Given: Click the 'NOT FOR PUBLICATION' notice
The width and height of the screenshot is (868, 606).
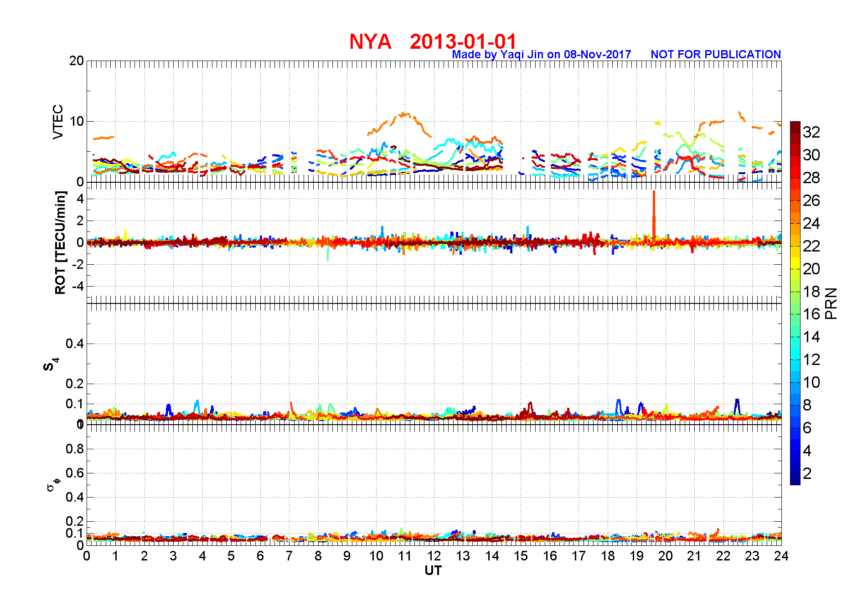Looking at the screenshot, I should pyautogui.click(x=716, y=54).
